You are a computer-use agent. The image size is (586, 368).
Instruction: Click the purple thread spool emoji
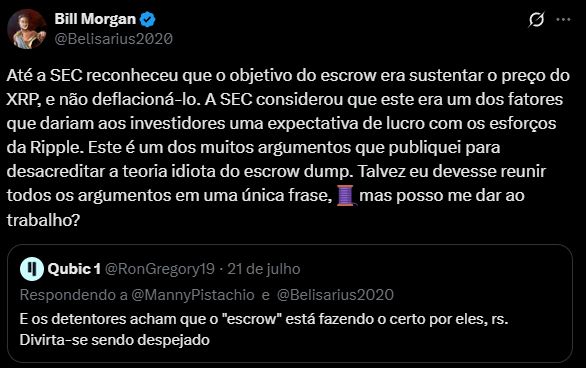(x=346, y=195)
